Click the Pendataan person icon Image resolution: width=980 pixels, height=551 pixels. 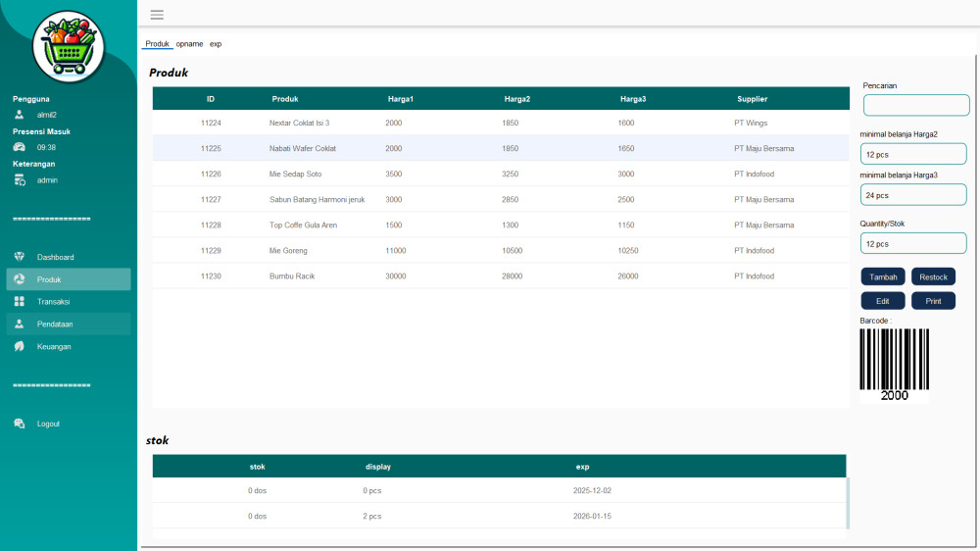point(20,325)
